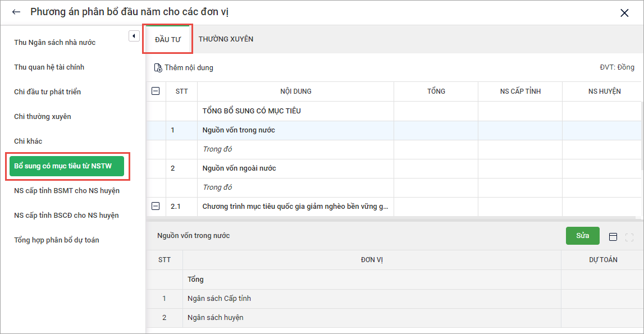This screenshot has width=644, height=334.
Task: Click Ngân sách Cấp tỉnh unit row
Action: pos(219,299)
